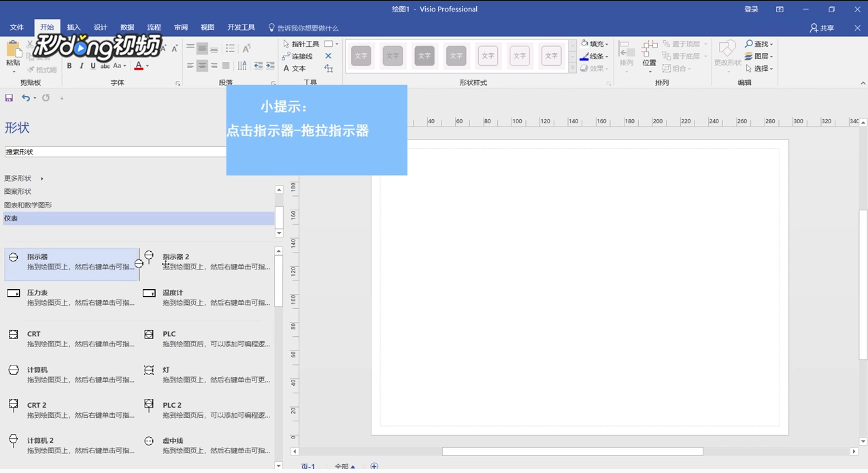Select the 指示器 indicator shape
Screen dimensions: 868x473
(x=71, y=265)
